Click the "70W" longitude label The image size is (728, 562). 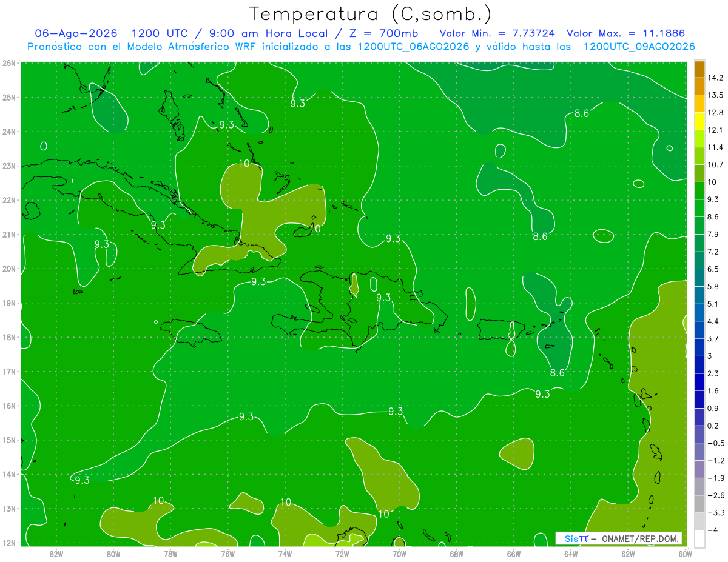[x=399, y=553]
